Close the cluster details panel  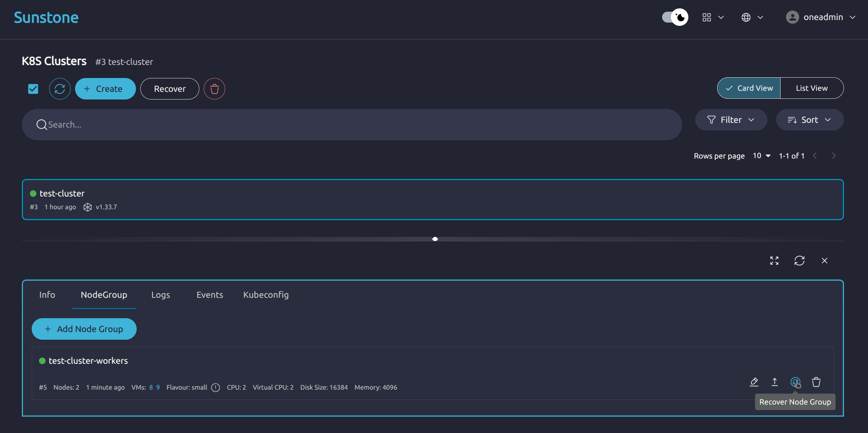click(x=825, y=261)
